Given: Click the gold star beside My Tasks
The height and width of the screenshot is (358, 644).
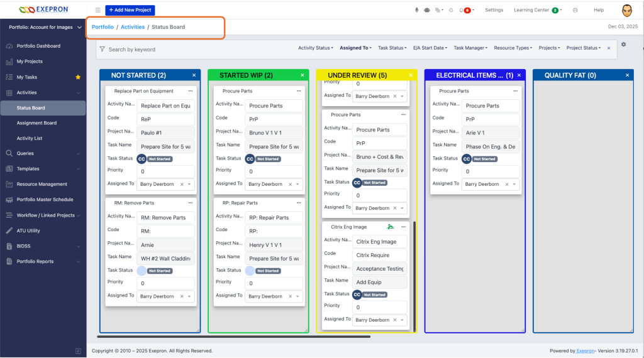Looking at the screenshot, I should pos(78,77).
